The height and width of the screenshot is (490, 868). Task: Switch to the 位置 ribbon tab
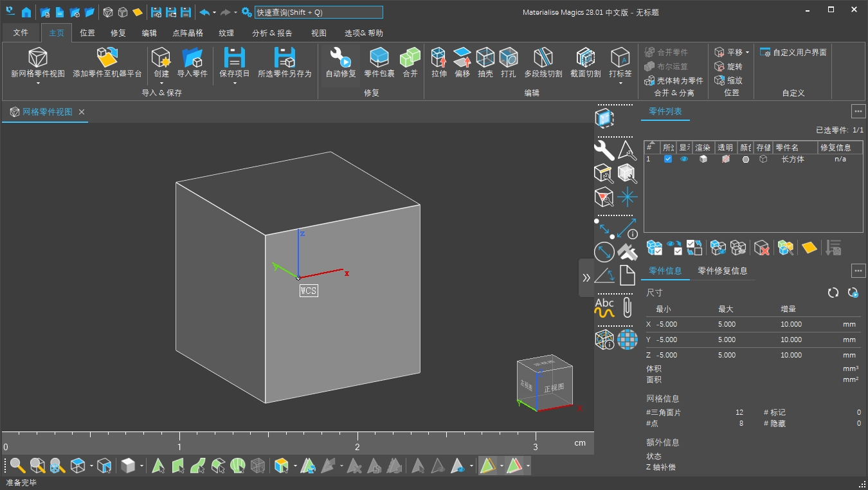point(87,32)
